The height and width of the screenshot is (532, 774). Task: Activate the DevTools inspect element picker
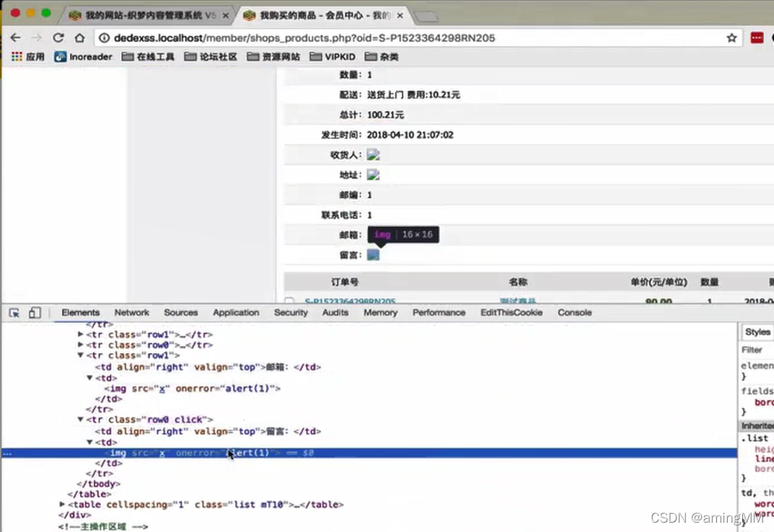[14, 313]
